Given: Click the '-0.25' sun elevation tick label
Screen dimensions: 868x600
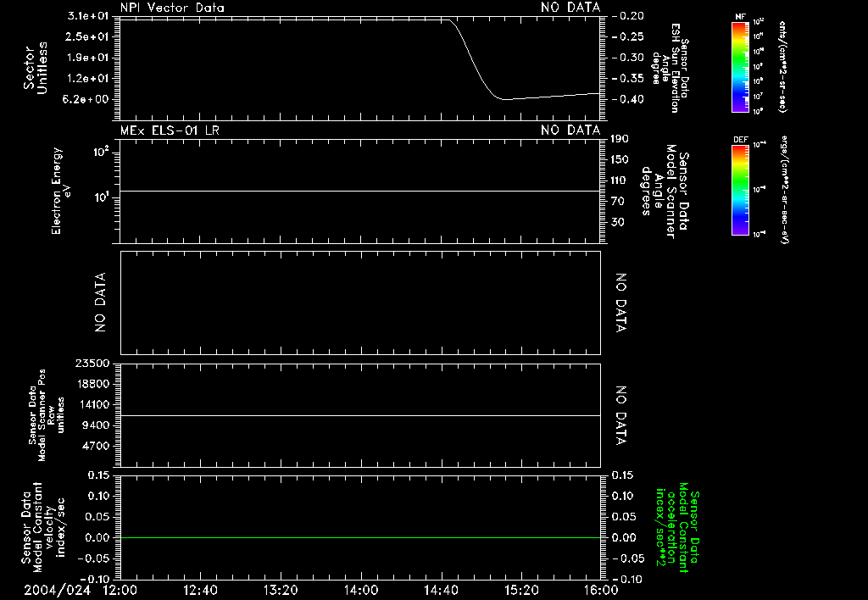Looking at the screenshot, I should [x=628, y=36].
